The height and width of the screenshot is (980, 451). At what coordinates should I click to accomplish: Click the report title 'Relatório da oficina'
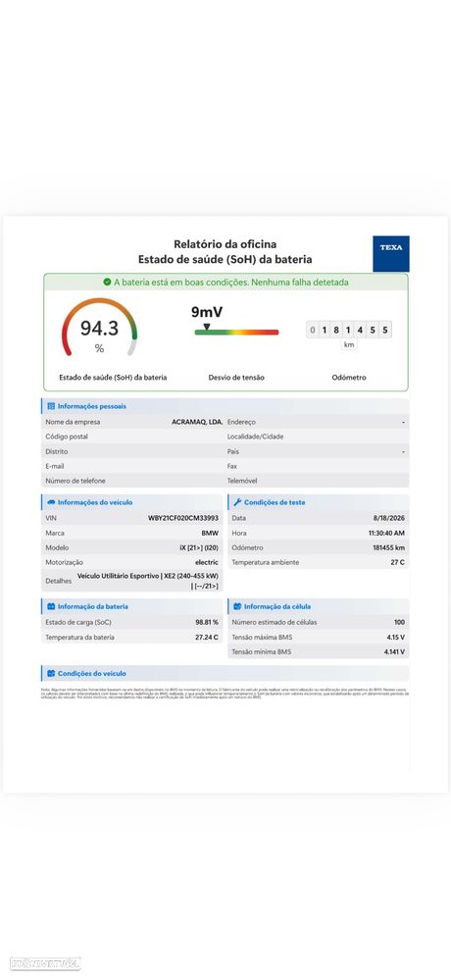tap(225, 244)
